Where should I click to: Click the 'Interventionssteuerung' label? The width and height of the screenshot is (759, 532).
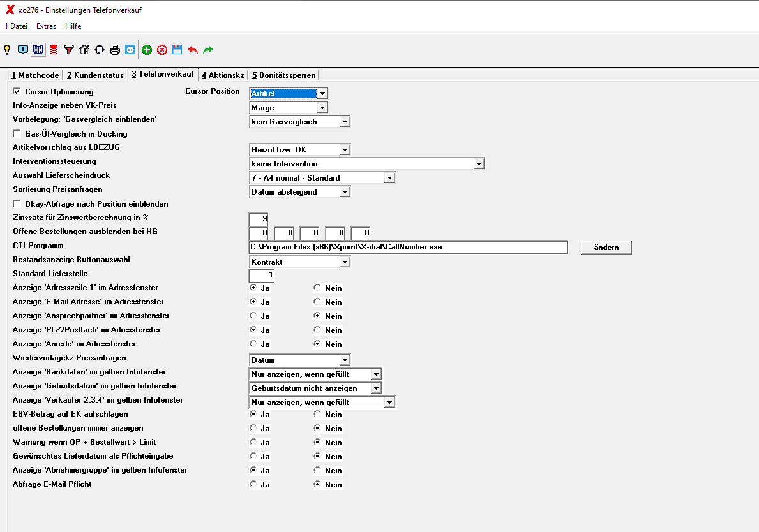pos(54,161)
